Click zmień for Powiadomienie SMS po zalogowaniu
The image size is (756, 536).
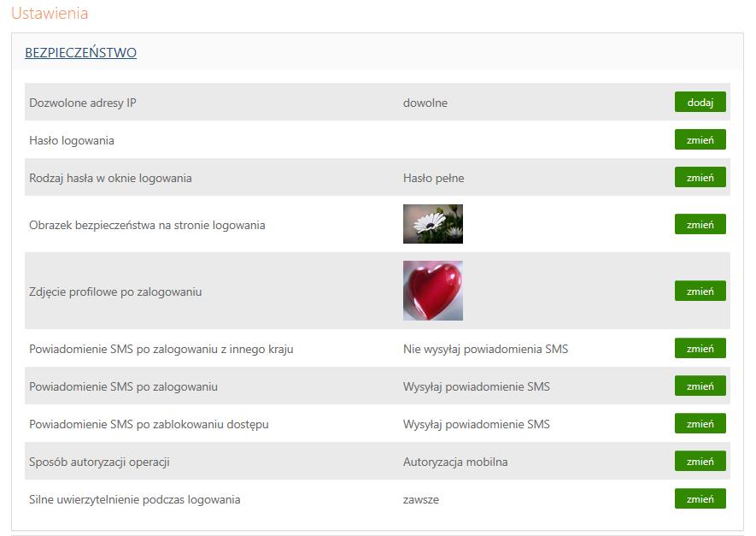pos(700,386)
